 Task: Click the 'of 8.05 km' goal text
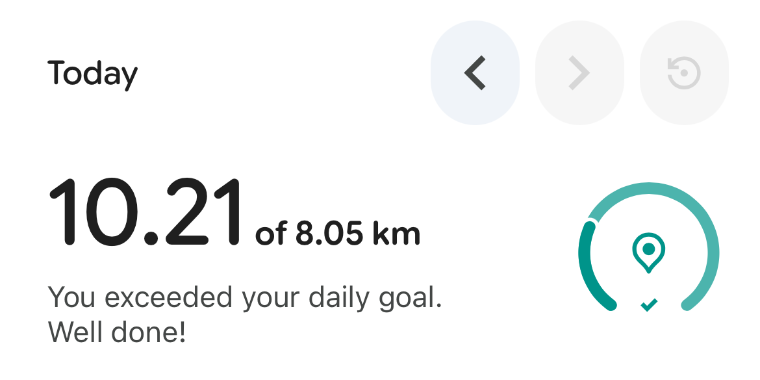tap(338, 234)
